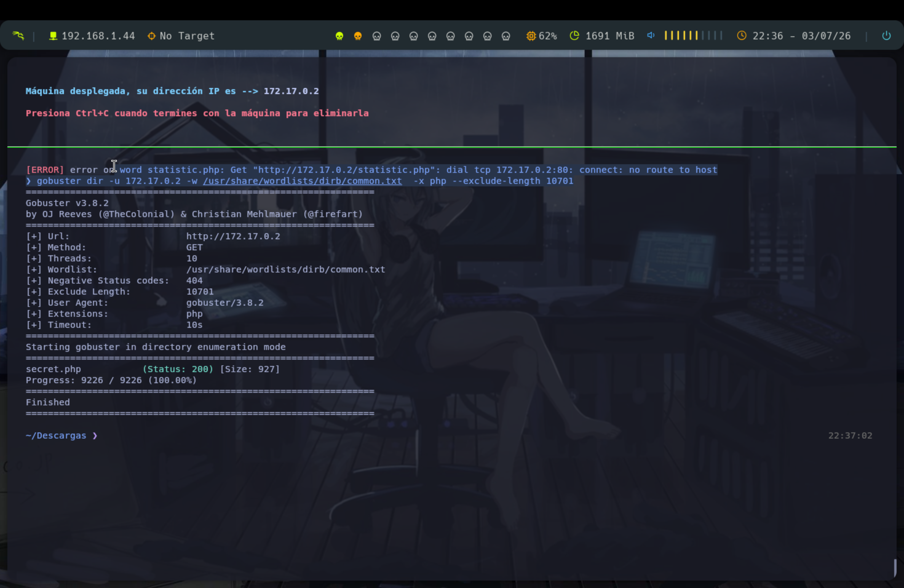Viewport: 904px width, 588px height.
Task: Click the Method value GET
Action: coord(194,247)
